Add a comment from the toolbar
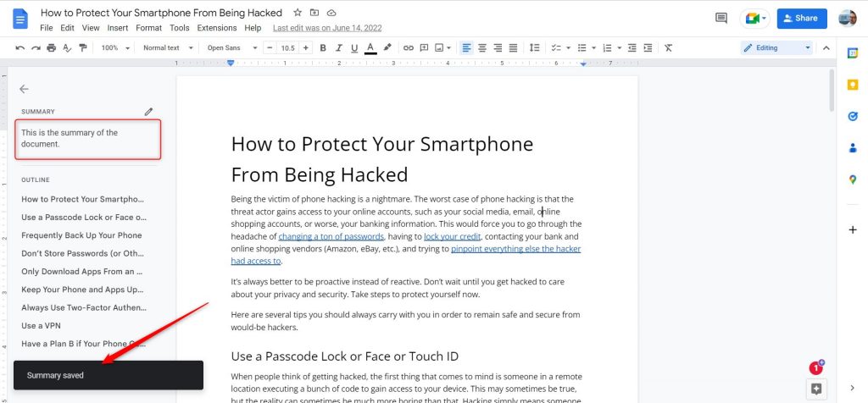The image size is (868, 403). [424, 48]
